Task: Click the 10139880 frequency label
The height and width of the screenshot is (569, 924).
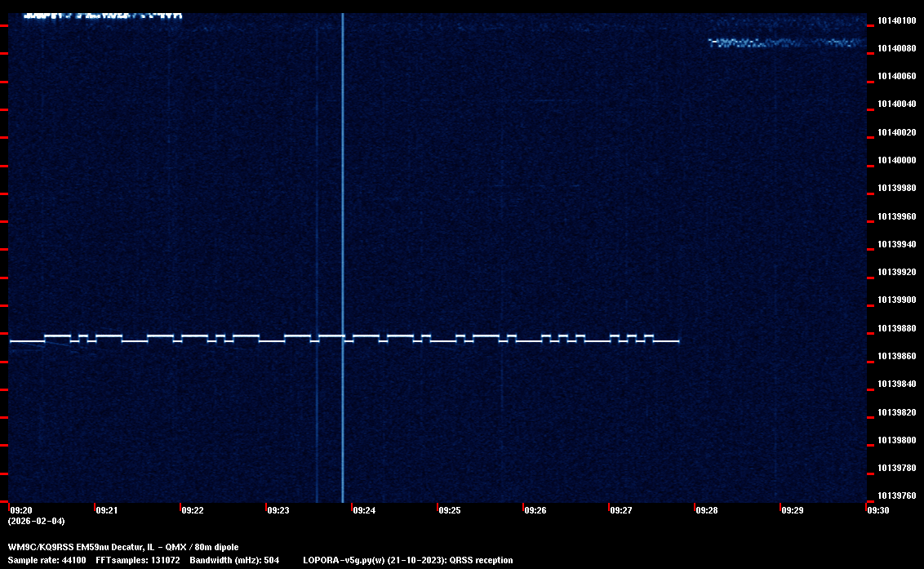Action: (895, 328)
